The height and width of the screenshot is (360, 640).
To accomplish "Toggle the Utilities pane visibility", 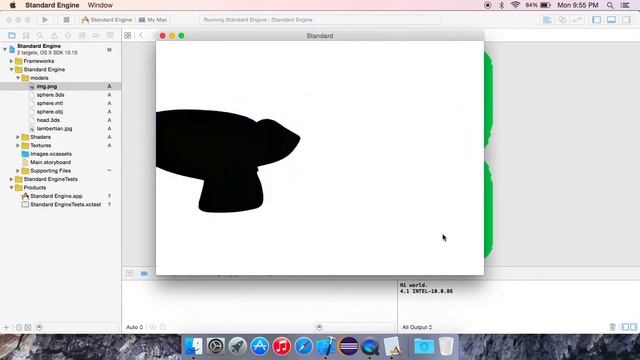I will 626,20.
